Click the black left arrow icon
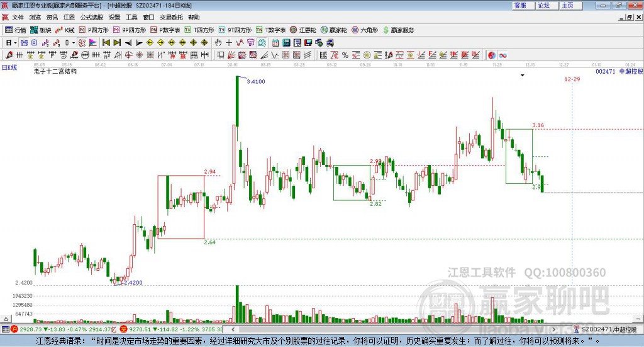Viewport: 644px width, 347px height. click(x=128, y=43)
